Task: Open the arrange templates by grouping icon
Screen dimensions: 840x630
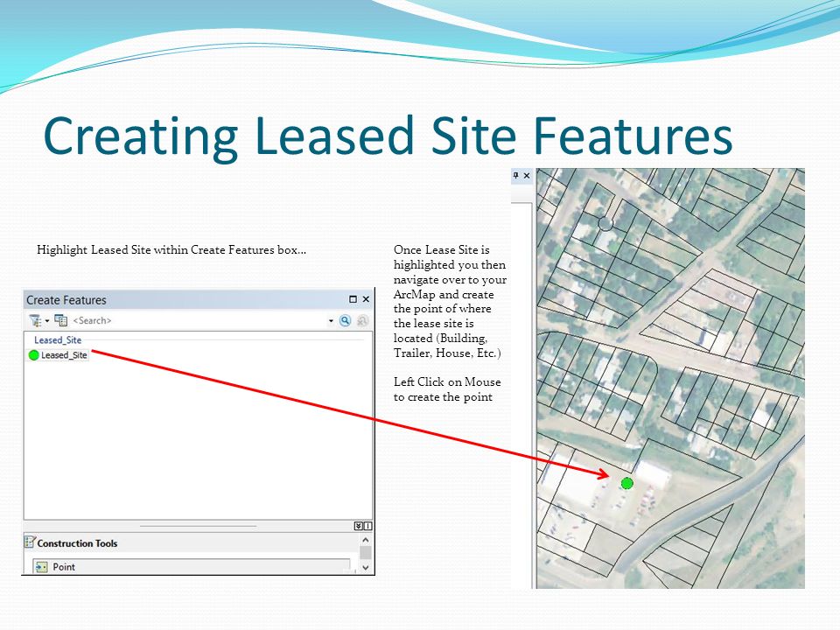Action: 35,320
